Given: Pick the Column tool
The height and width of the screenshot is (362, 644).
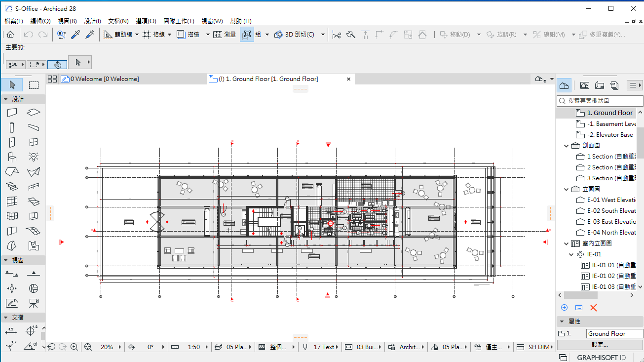Looking at the screenshot, I should point(12,127).
